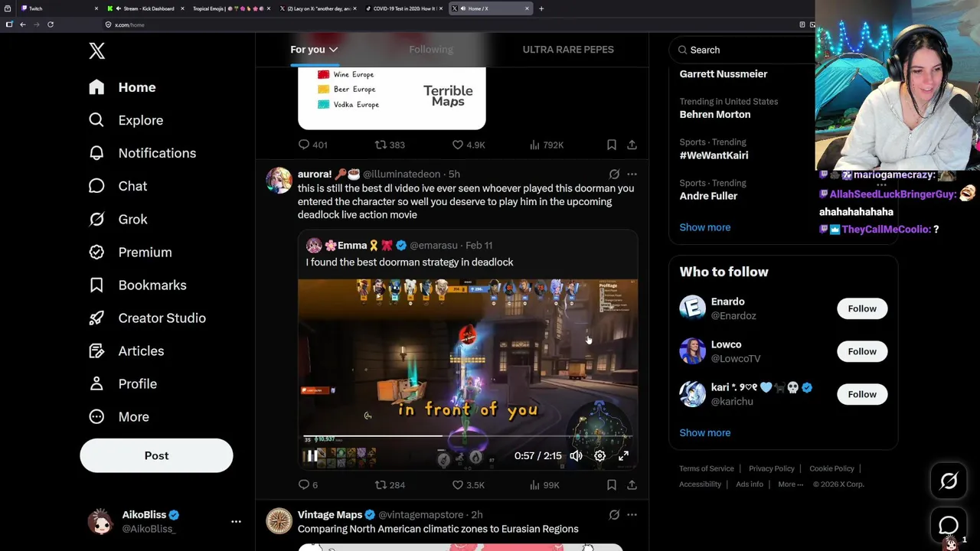
Task: Open Notifications page
Action: (x=142, y=153)
